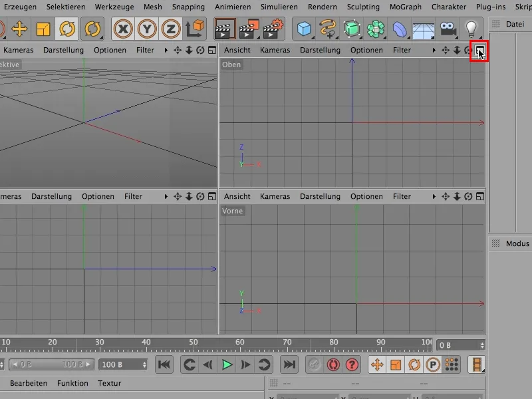Click the 0 B current frame field

pos(460,345)
